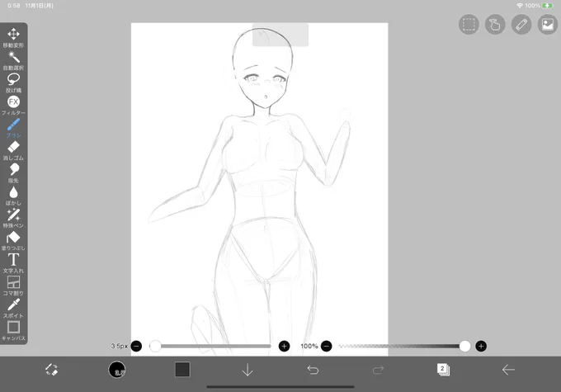This screenshot has height=392, width=561.
Task: Select the Magic Wand (自動選択) tool
Action: point(13,60)
